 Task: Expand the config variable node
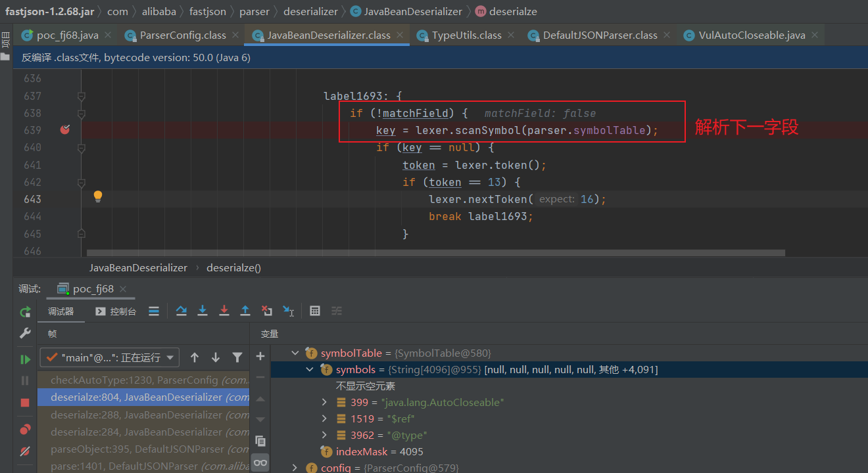(295, 466)
